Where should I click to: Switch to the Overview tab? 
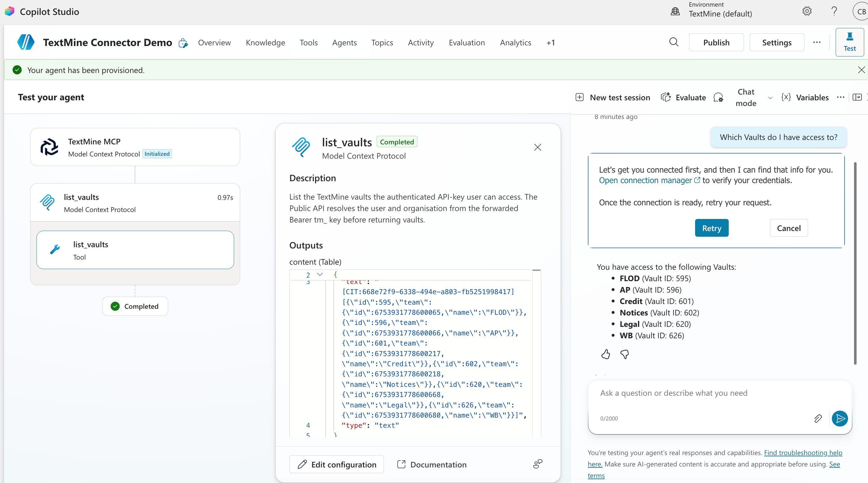(x=214, y=43)
